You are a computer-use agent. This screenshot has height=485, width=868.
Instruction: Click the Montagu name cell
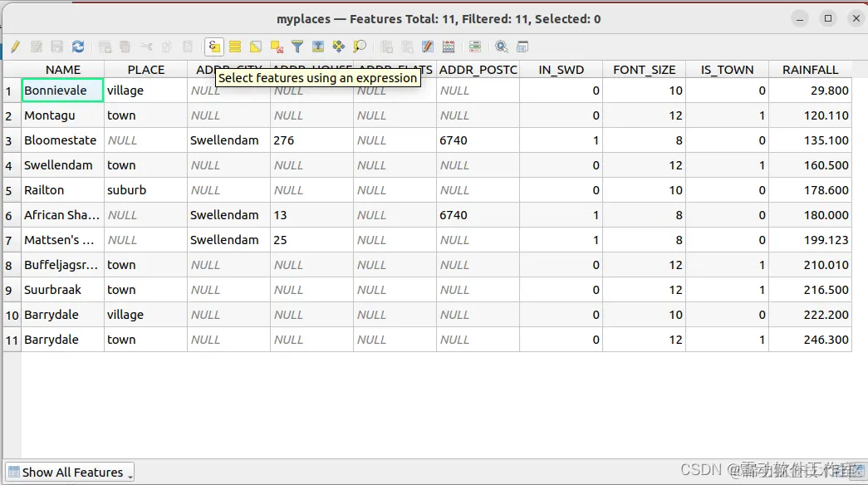[x=62, y=115]
